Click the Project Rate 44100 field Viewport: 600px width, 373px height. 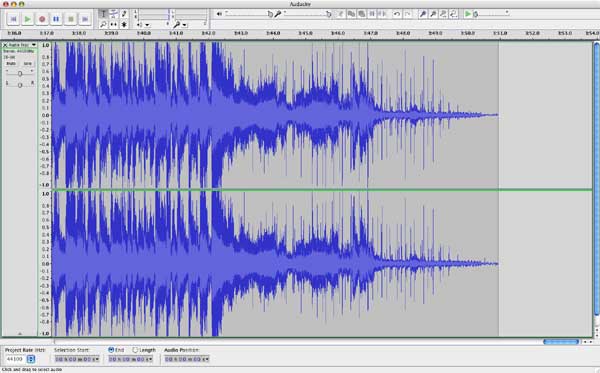[x=15, y=359]
